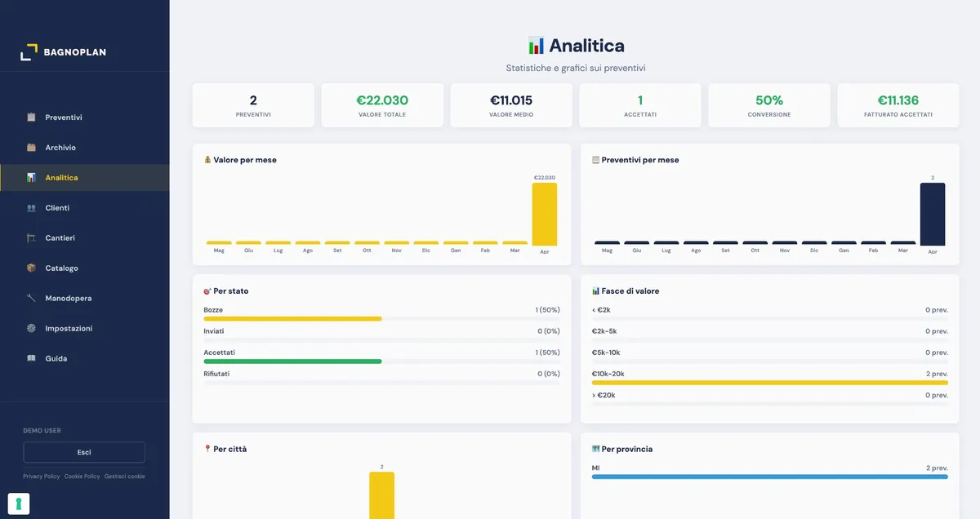Click the pin icon by Per città
Viewport: 980px width, 519px height.
coord(207,450)
